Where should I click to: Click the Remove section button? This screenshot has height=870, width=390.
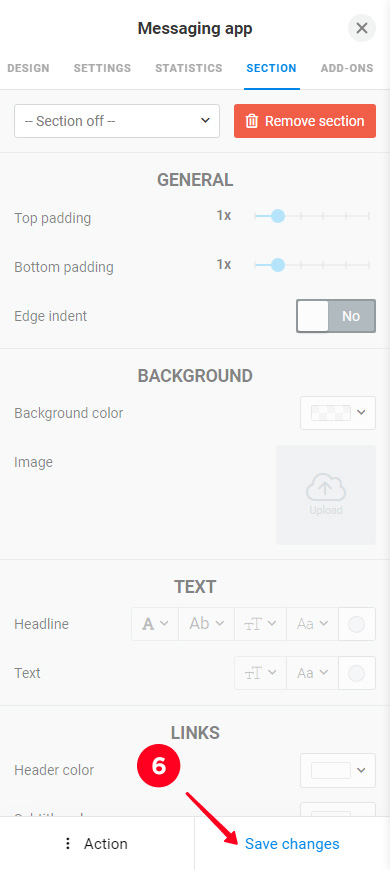click(x=305, y=121)
